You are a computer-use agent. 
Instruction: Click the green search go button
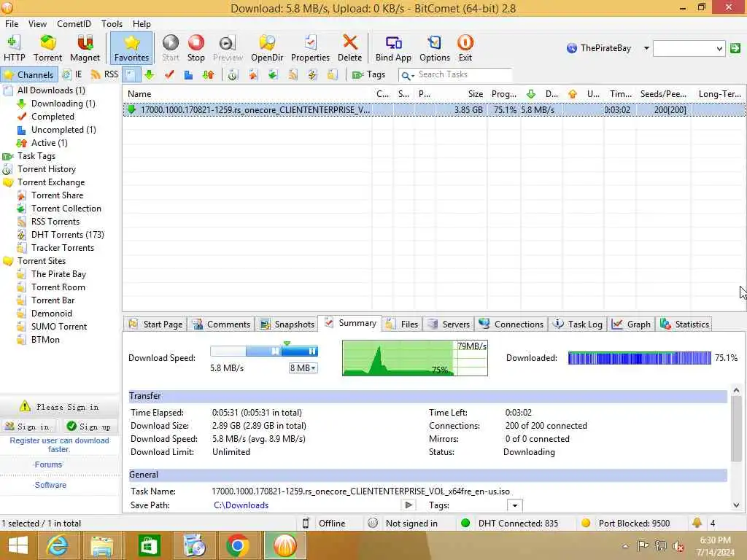[x=735, y=48]
